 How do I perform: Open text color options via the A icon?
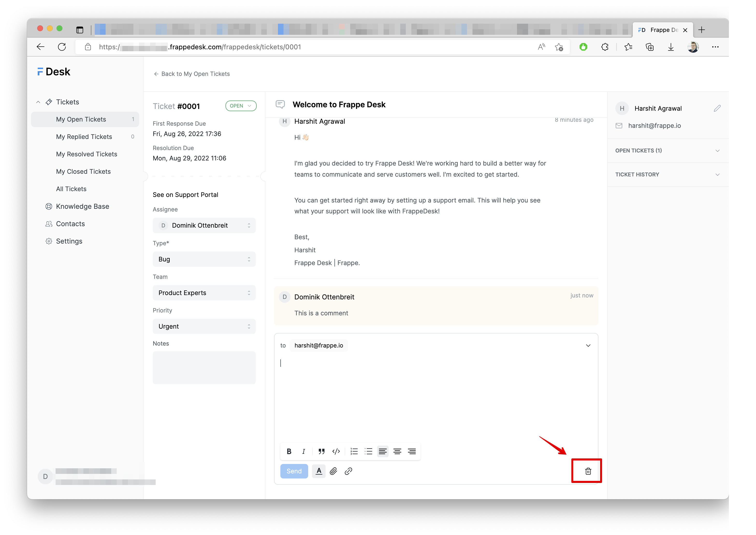tap(319, 471)
